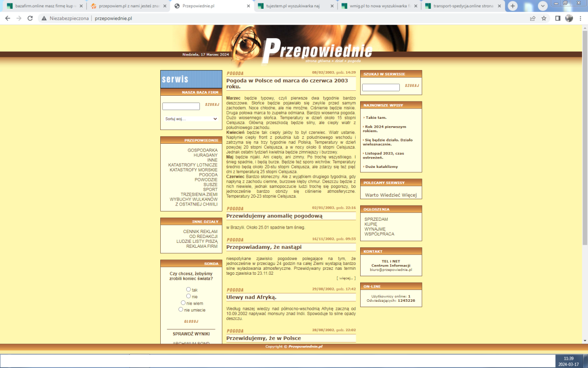588x368 pixels.
Task: Click the page vertical scrollbar
Action: point(584,147)
